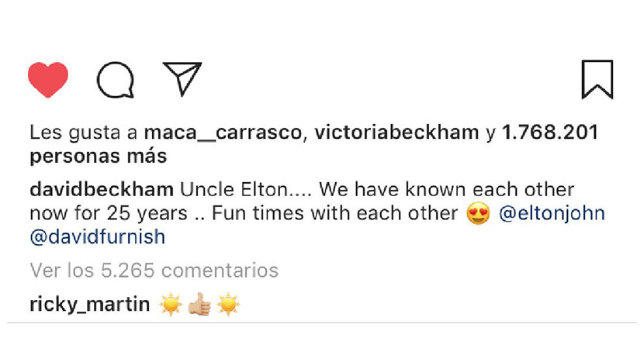The height and width of the screenshot is (362, 644).
Task: Save the post with the bookmark icon
Action: [x=597, y=80]
